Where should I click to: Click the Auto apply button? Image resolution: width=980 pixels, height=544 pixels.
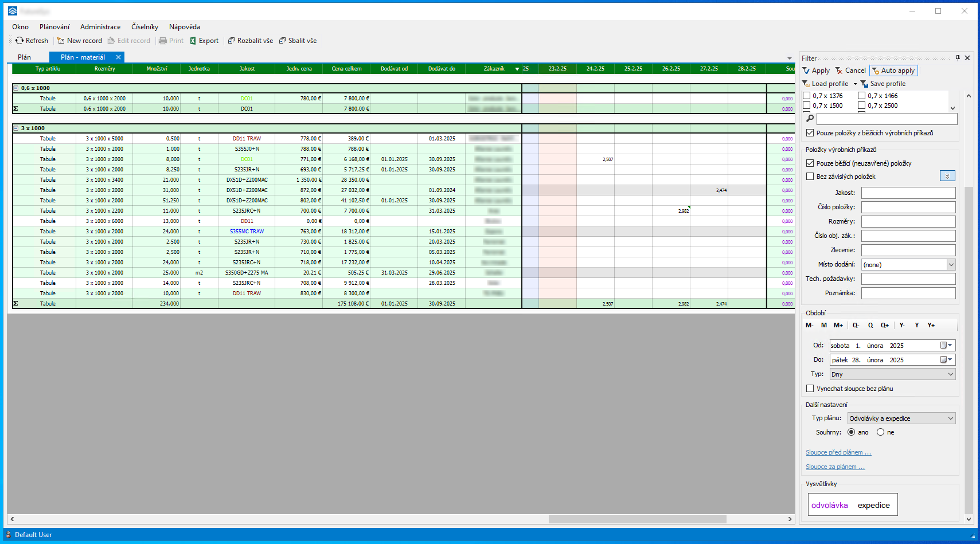(x=893, y=71)
